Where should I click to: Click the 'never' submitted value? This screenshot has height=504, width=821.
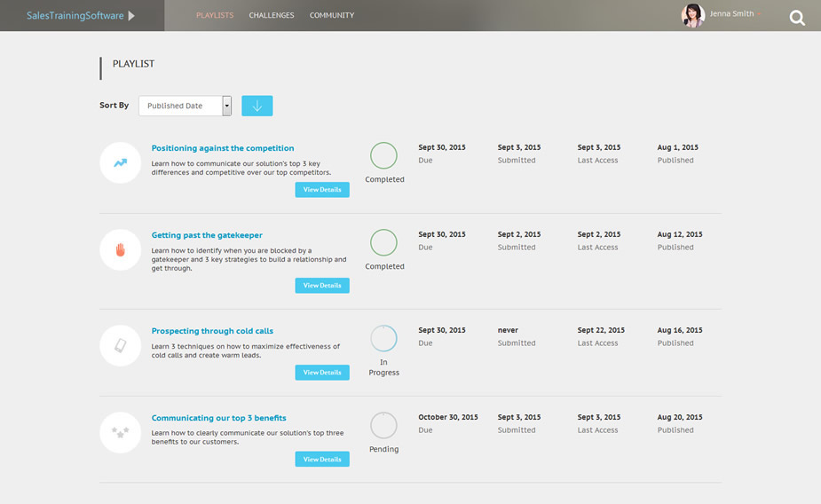pos(508,330)
